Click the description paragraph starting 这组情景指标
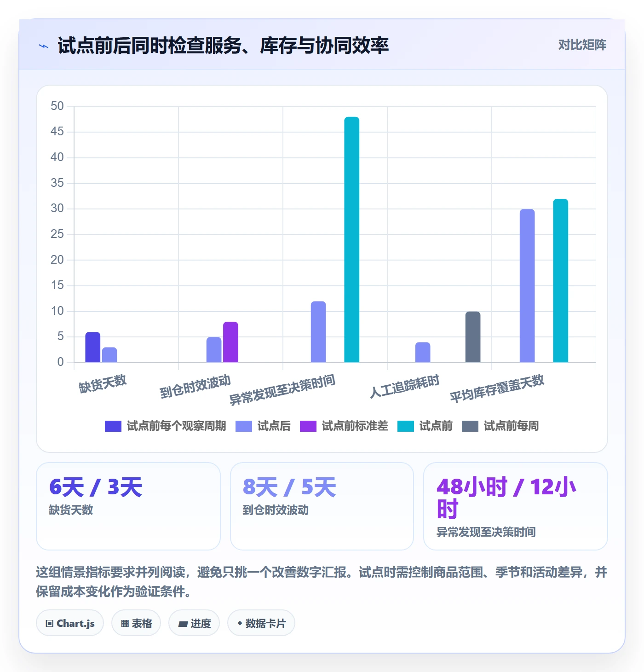Viewport: 644px width, 672px height. coord(322,582)
